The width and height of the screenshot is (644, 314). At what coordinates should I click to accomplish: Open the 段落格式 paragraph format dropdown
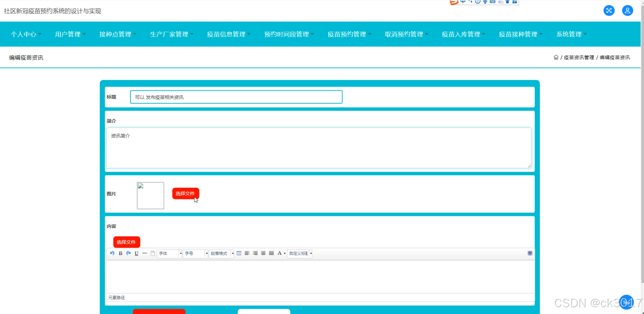[221, 253]
